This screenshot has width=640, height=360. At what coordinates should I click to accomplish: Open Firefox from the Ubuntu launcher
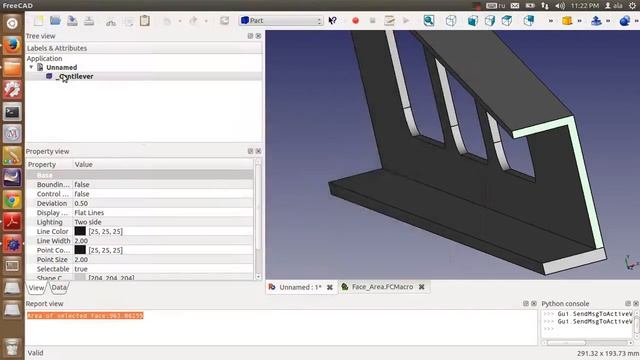12,45
